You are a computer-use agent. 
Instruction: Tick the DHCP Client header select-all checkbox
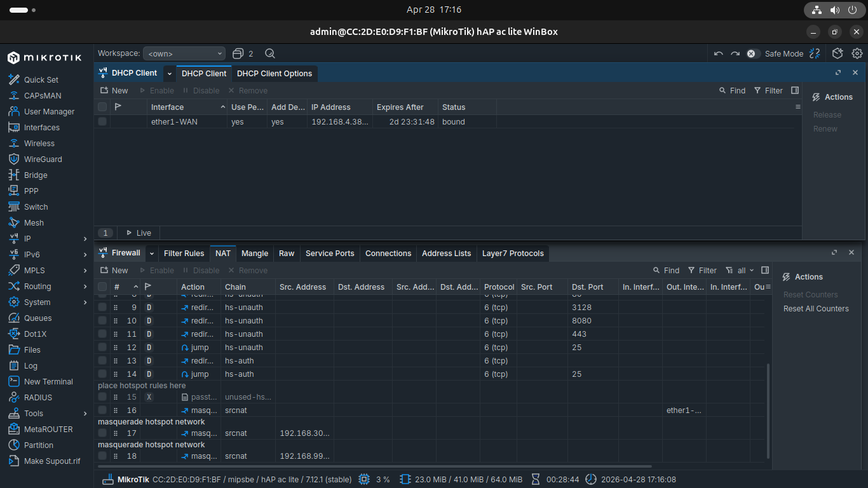click(102, 107)
